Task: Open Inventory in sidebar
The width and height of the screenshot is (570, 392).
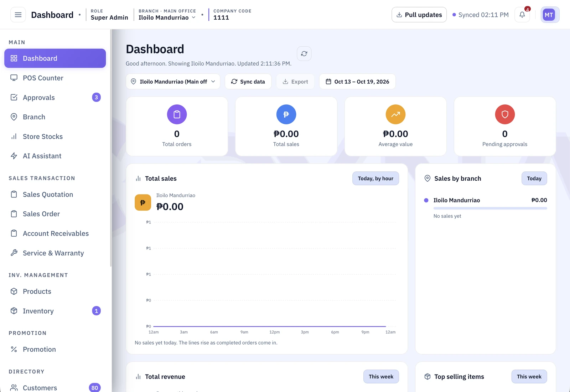Action: pyautogui.click(x=55, y=311)
